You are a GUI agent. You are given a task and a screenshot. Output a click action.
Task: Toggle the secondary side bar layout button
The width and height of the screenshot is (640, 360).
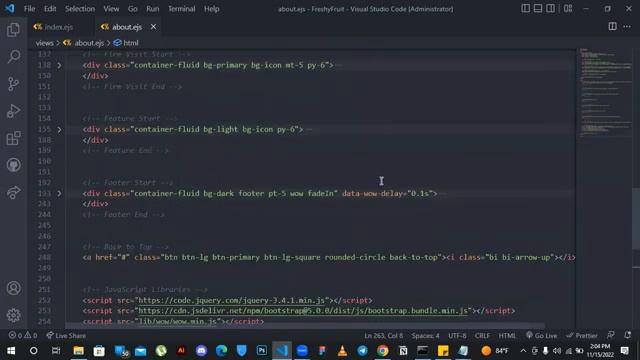click(550, 9)
